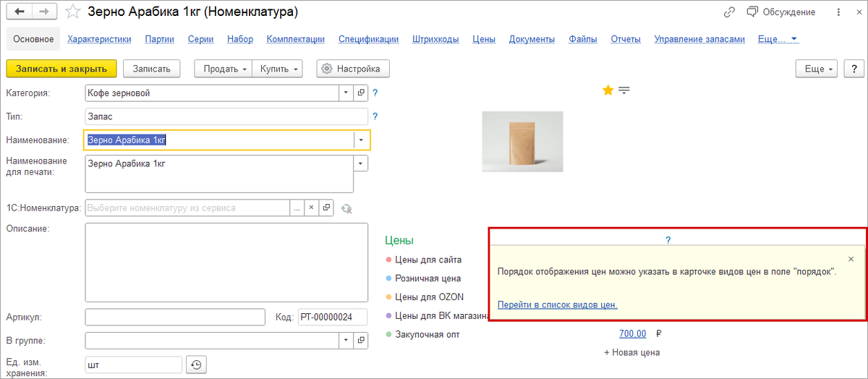Open the Серии tab

coord(200,39)
